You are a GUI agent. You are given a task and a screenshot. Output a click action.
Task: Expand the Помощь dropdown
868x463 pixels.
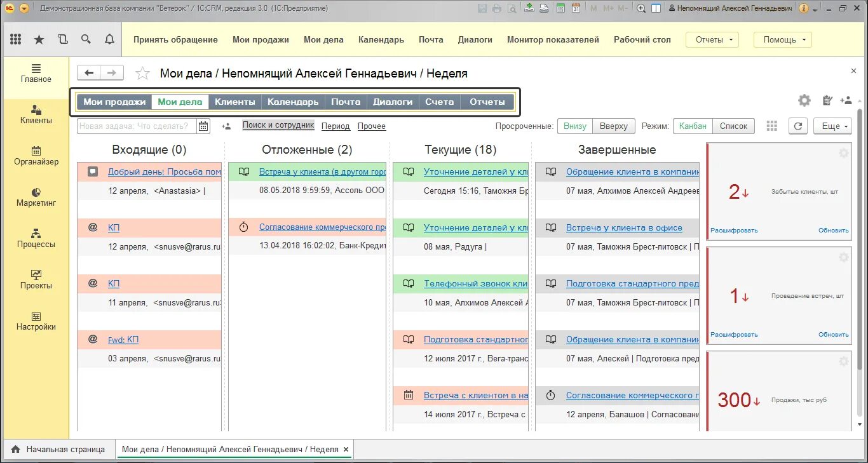[783, 39]
